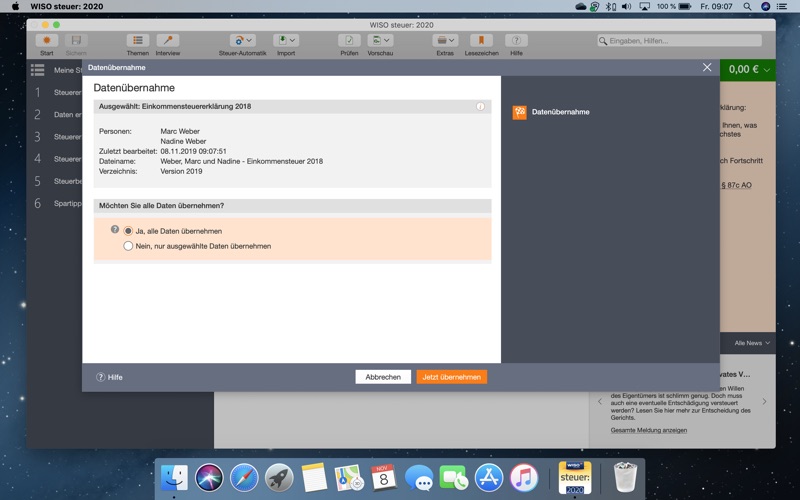
Task: Select sidebar step 6 Spartipp
Action: tap(57, 203)
